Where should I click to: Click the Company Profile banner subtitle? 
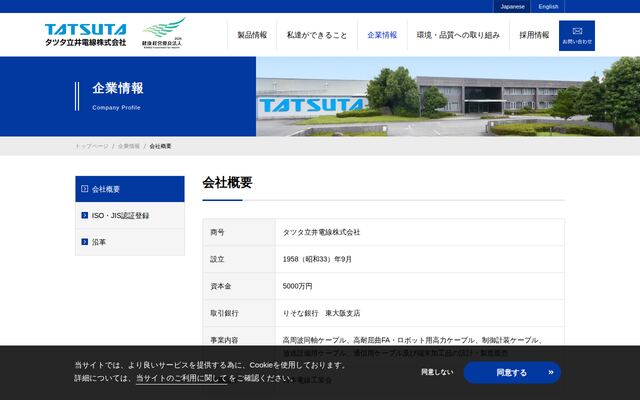[x=116, y=107]
